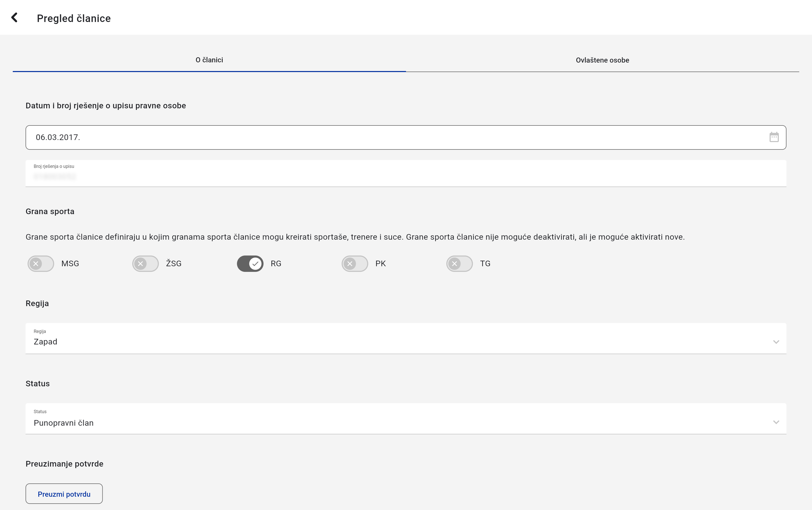Viewport: 812px width, 510px height.
Task: Enable the PK sport toggle
Action: click(355, 263)
